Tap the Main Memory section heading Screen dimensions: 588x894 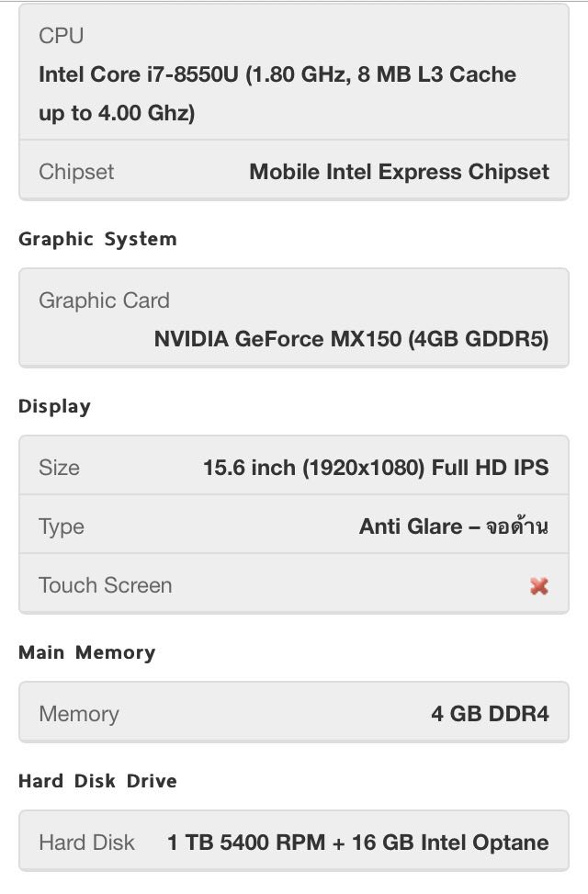pos(86,652)
